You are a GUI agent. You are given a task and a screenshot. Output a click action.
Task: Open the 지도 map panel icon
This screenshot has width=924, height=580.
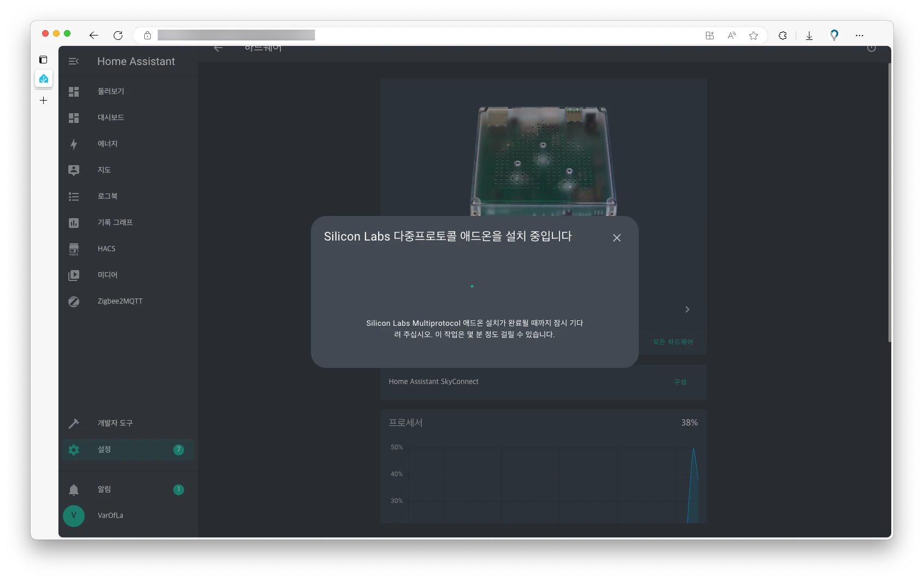point(74,170)
